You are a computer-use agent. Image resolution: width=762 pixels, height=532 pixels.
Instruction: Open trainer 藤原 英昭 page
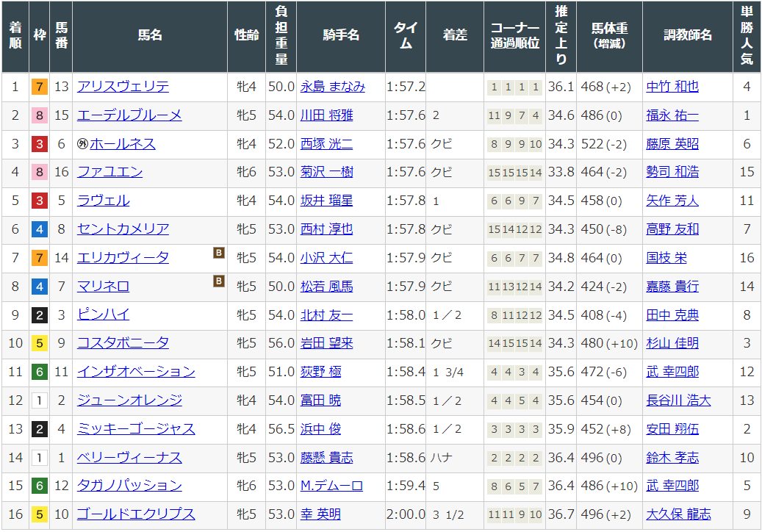click(x=672, y=144)
